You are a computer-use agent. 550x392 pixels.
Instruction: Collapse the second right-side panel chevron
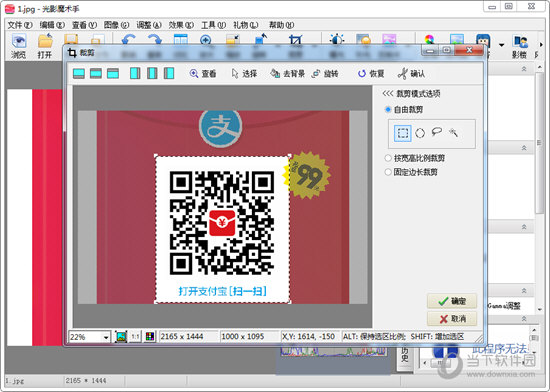pyautogui.click(x=524, y=148)
